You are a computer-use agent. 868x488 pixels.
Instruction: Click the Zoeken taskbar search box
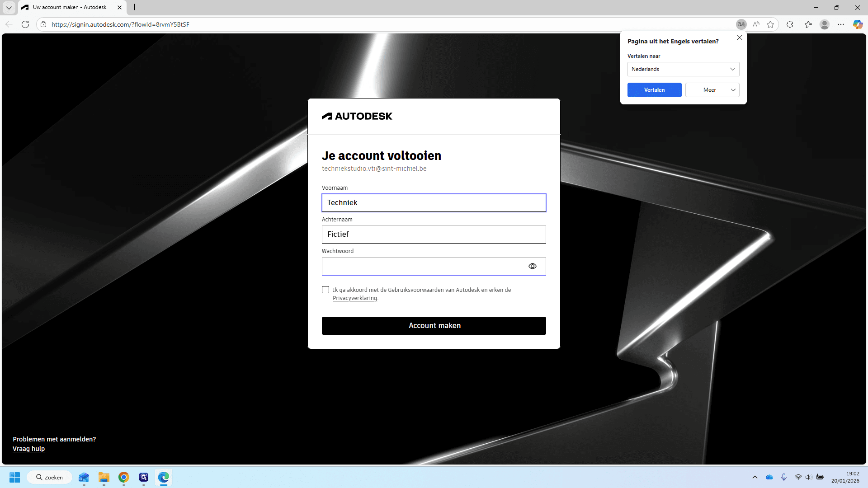click(50, 477)
